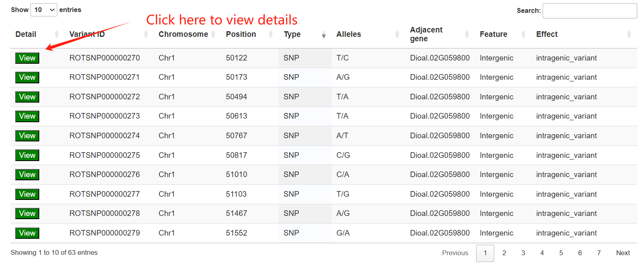The image size is (644, 266).
Task: Click in the Search input field
Action: (x=590, y=11)
